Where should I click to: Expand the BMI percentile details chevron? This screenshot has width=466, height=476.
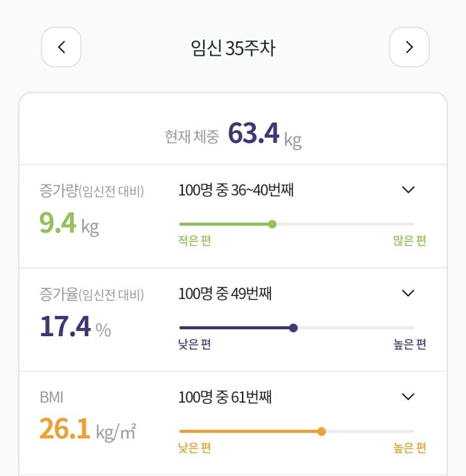[x=408, y=396]
